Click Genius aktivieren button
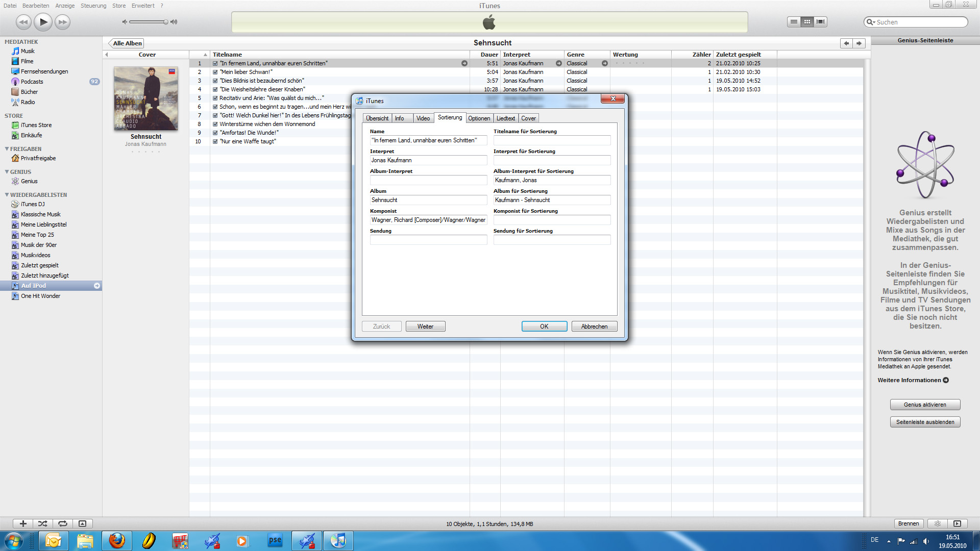 925,405
